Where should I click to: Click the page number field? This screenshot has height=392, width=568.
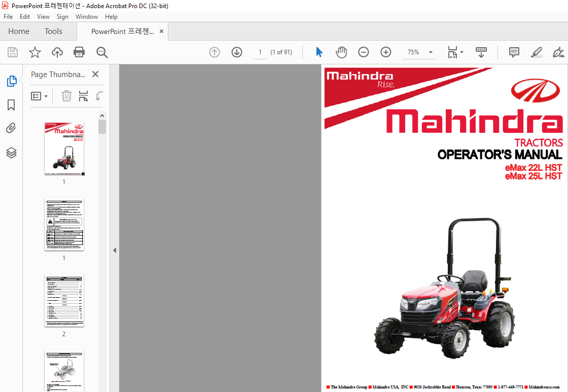260,52
